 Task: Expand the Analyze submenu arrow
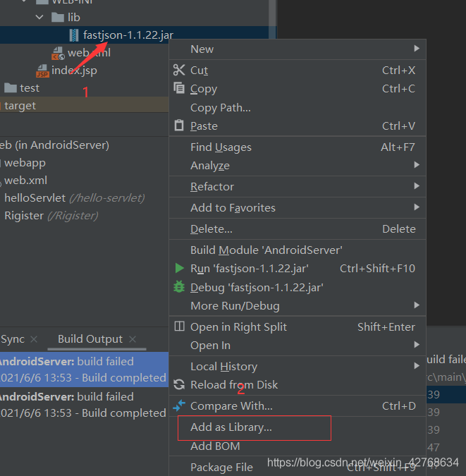[417, 165]
